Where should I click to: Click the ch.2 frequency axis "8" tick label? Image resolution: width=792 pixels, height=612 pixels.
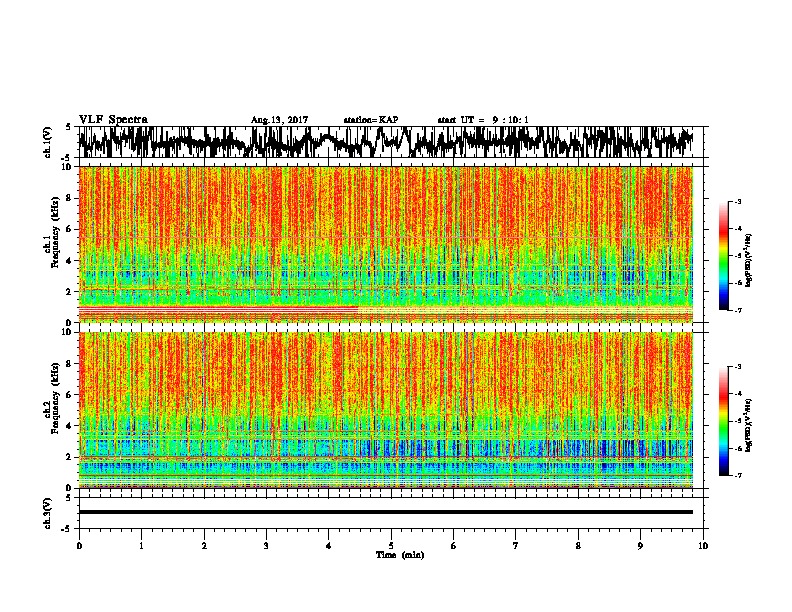70,364
